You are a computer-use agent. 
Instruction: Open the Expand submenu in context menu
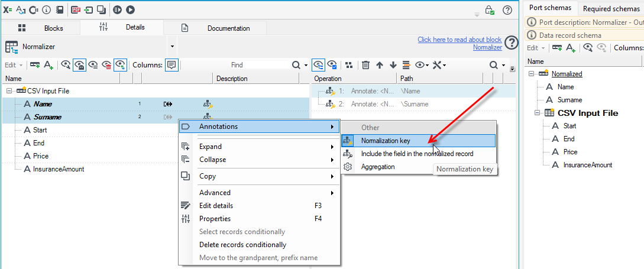pyautogui.click(x=260, y=147)
